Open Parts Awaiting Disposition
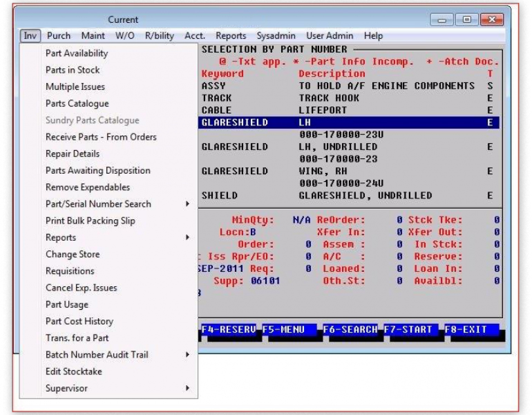The image size is (532, 415). point(98,170)
